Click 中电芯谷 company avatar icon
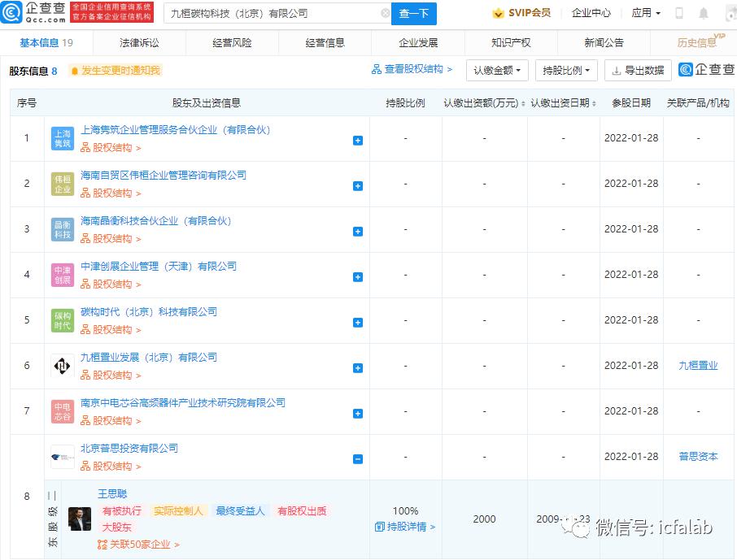This screenshot has height=560, width=737. (63, 411)
